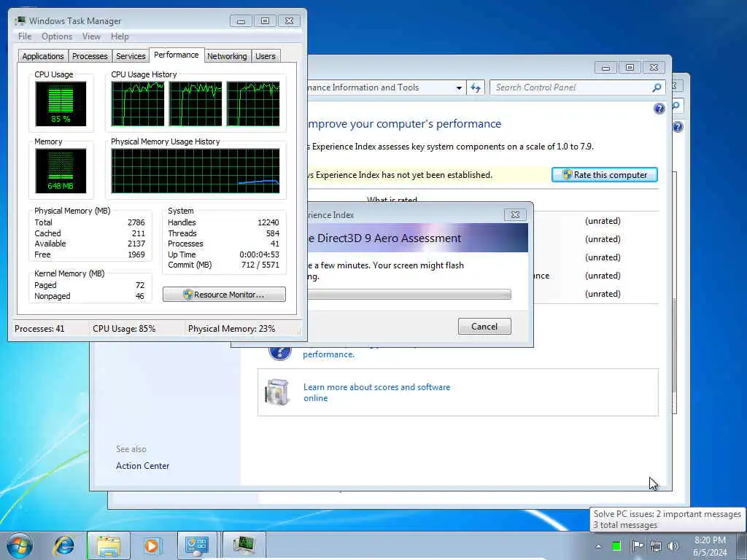Switch to the Processes tab
Viewport: 747px width, 560px height.
tap(90, 56)
